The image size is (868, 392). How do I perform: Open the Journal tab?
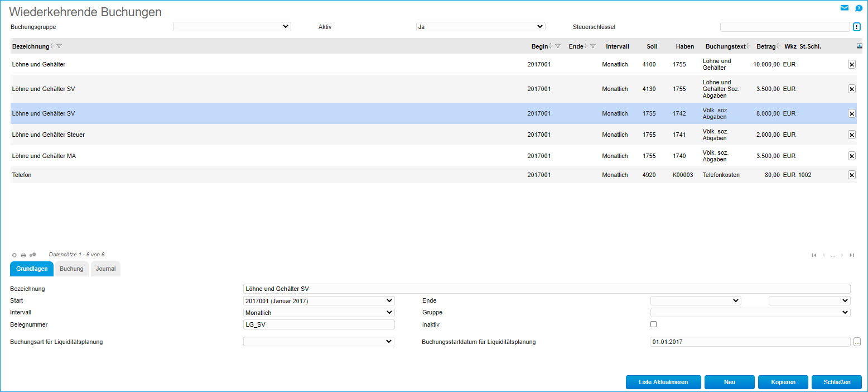pos(105,269)
